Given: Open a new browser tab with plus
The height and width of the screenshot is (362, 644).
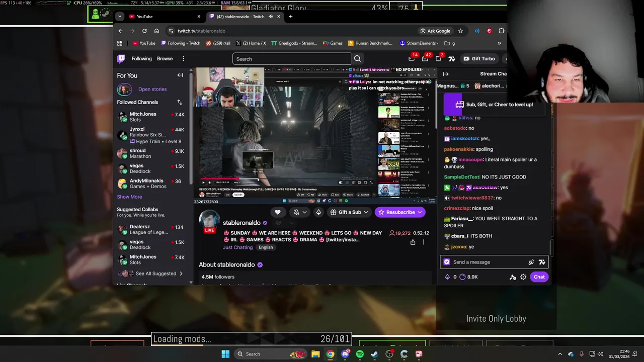Looking at the screenshot, I should (x=290, y=17).
